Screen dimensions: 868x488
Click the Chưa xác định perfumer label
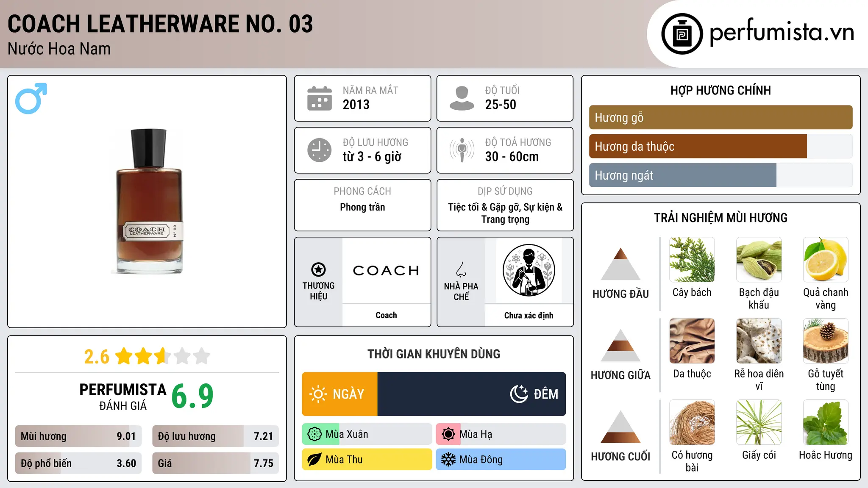pyautogui.click(x=529, y=315)
